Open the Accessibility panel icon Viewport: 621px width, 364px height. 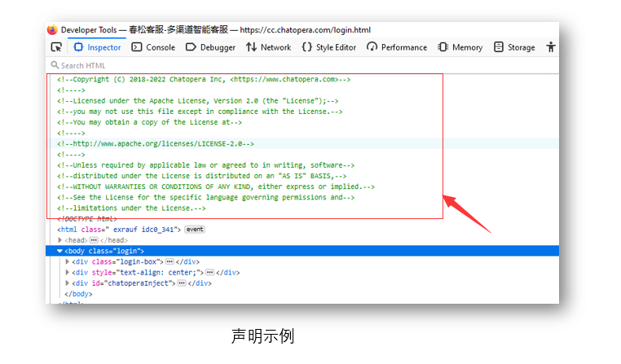[552, 47]
